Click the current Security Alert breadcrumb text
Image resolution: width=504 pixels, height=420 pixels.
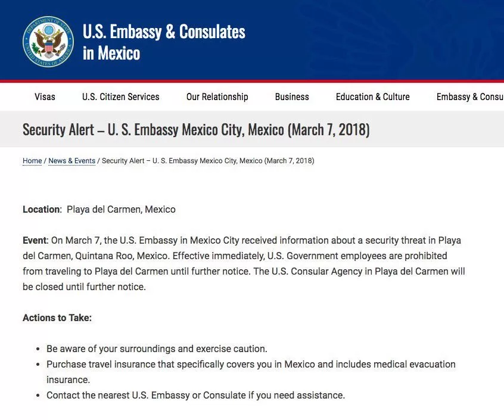point(208,161)
